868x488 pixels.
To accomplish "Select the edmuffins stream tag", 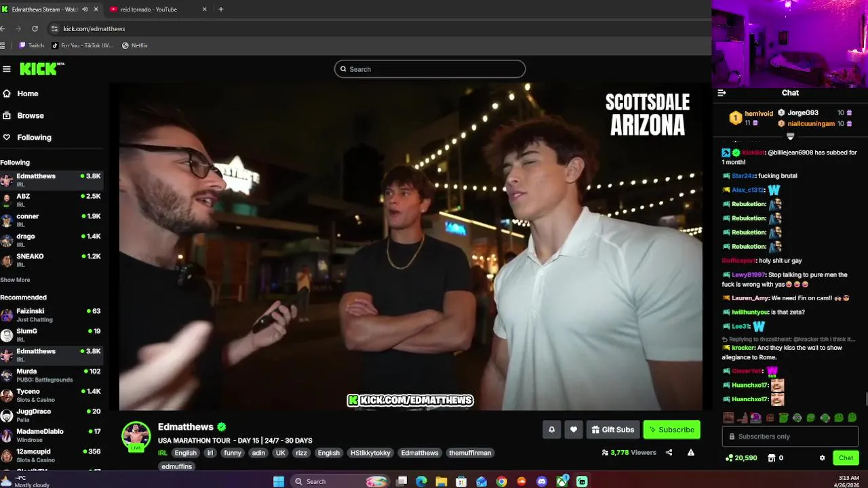I will [177, 466].
